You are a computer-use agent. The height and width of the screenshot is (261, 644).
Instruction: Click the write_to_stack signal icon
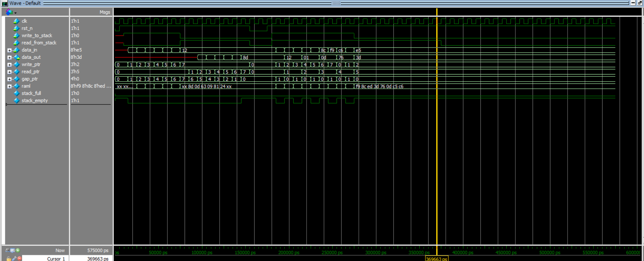[16, 35]
